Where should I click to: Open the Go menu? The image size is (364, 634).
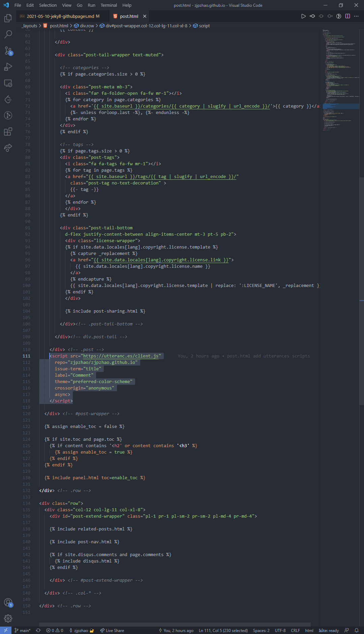pos(80,5)
